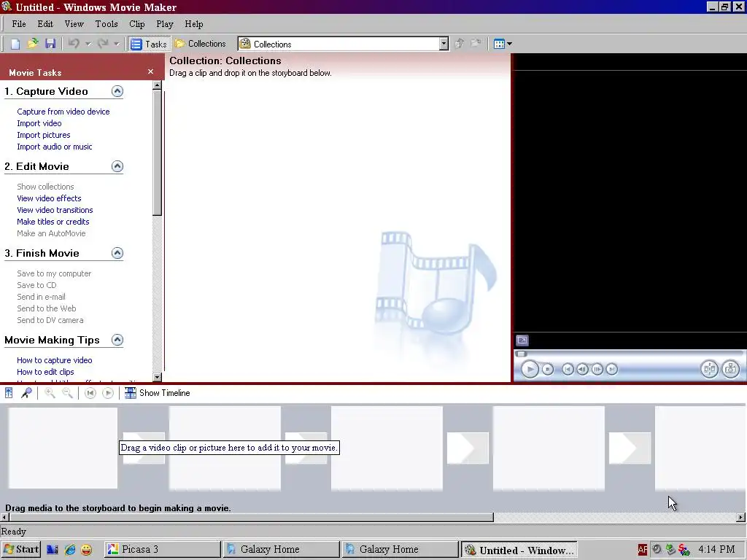Click the Full Screen icon in monitor
747x560 pixels.
point(522,340)
